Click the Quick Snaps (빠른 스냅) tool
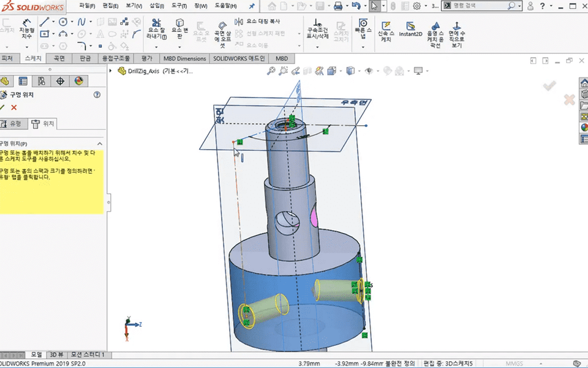The width and height of the screenshot is (588, 368). pos(363,29)
